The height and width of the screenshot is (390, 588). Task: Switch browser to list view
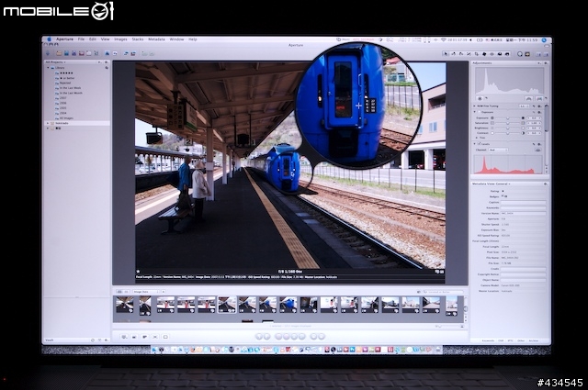click(x=126, y=292)
